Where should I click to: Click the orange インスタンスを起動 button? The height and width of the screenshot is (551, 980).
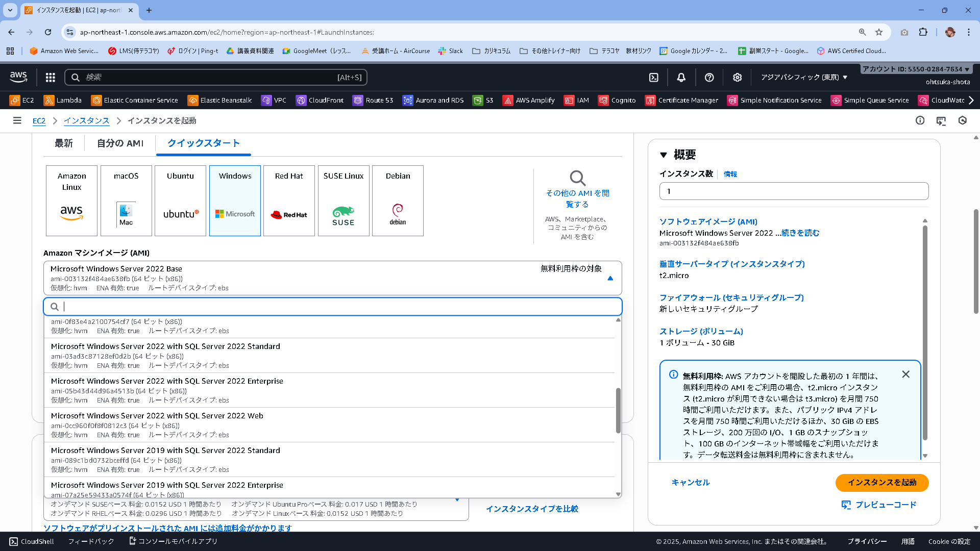(x=881, y=483)
